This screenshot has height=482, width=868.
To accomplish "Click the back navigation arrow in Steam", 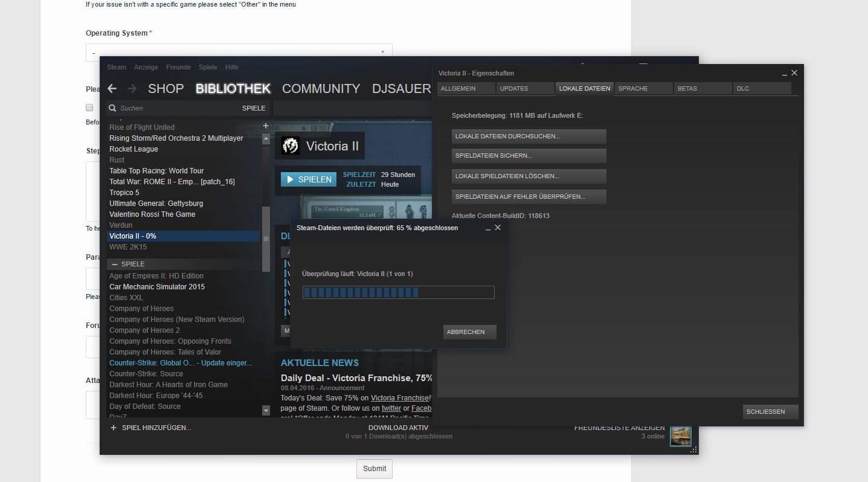I will pos(112,89).
